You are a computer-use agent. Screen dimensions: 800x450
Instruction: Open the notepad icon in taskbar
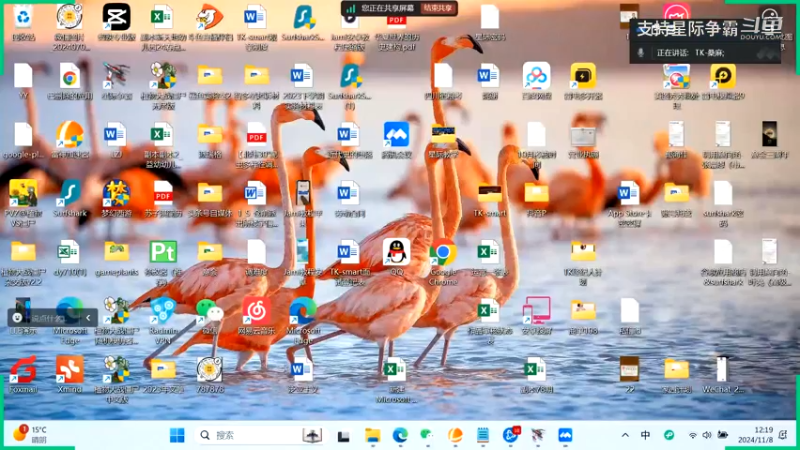483,435
